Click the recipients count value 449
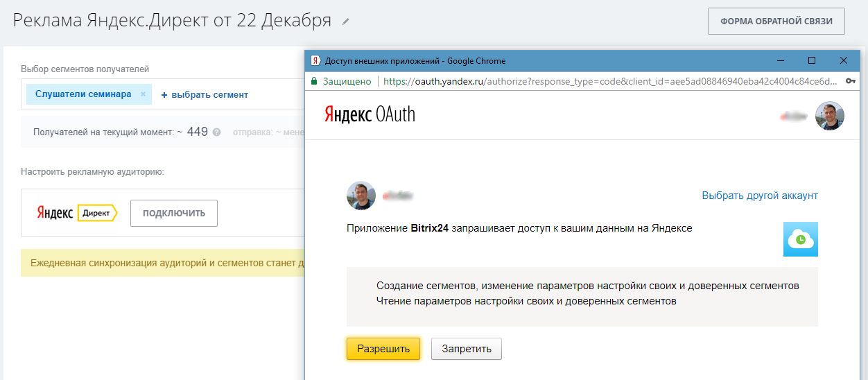The image size is (868, 380). [x=198, y=131]
